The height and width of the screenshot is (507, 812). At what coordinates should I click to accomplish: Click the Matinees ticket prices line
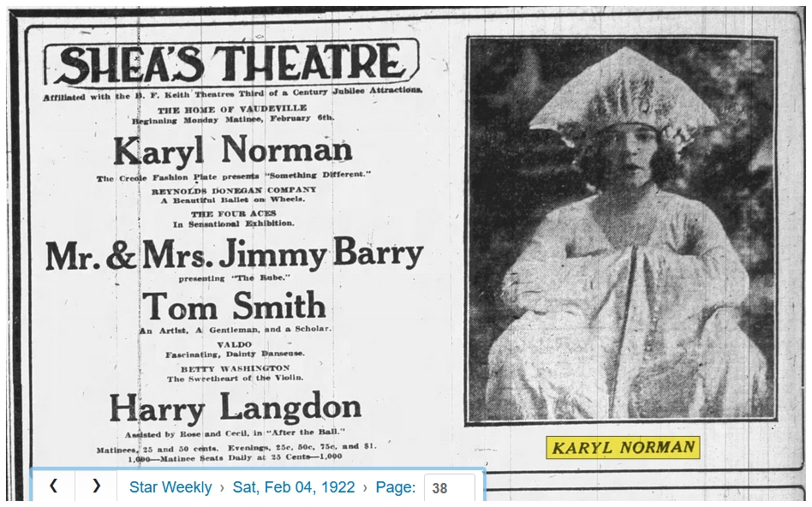[x=236, y=446]
